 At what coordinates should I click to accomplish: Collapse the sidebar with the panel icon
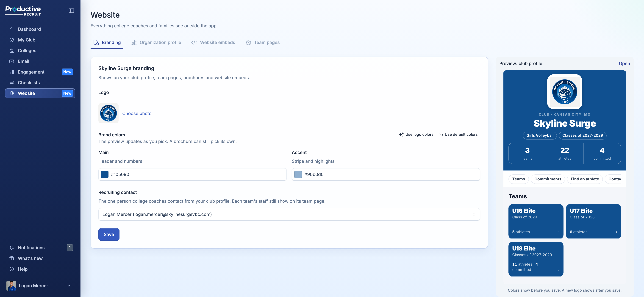click(71, 11)
